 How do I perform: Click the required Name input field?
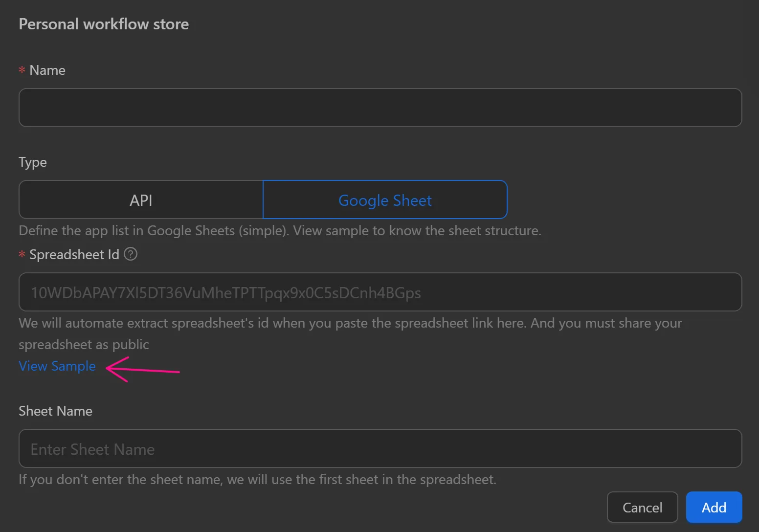pos(379,108)
